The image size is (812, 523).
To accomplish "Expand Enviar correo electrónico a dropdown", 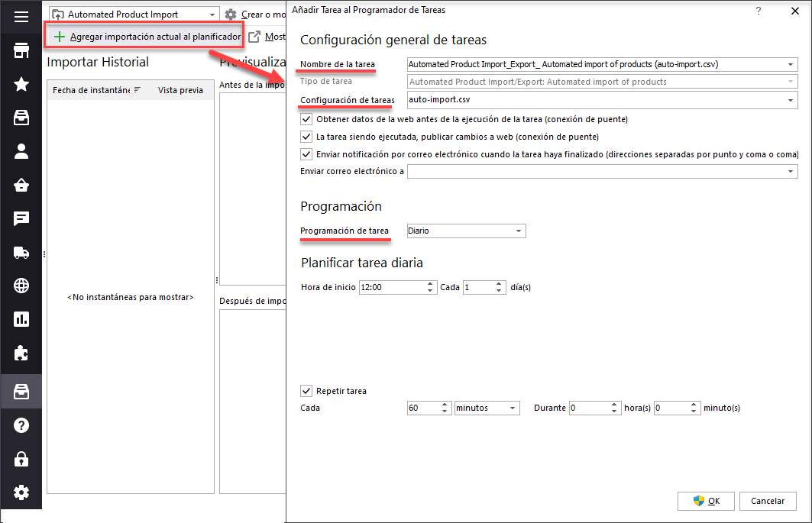I will coord(791,171).
